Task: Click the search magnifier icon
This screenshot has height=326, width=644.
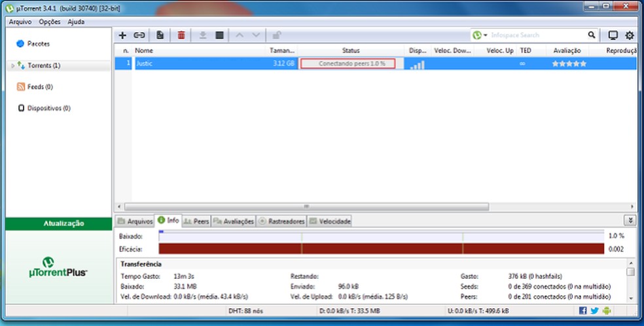Action: coord(592,35)
